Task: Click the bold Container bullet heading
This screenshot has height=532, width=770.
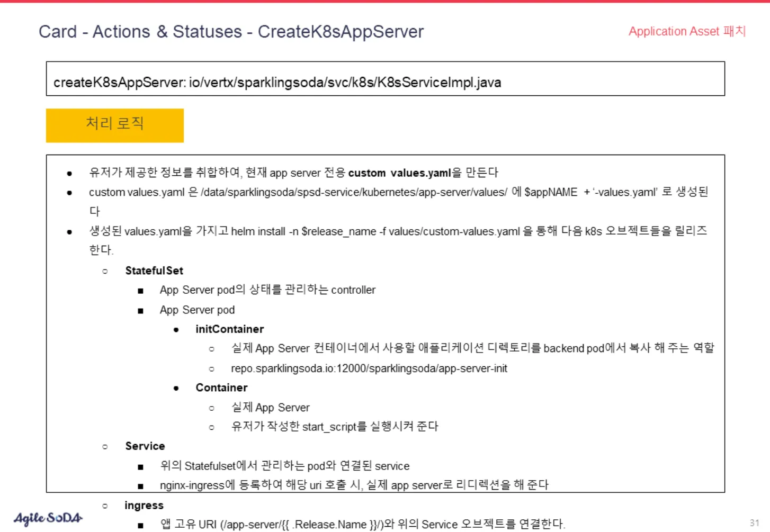Action: 221,387
